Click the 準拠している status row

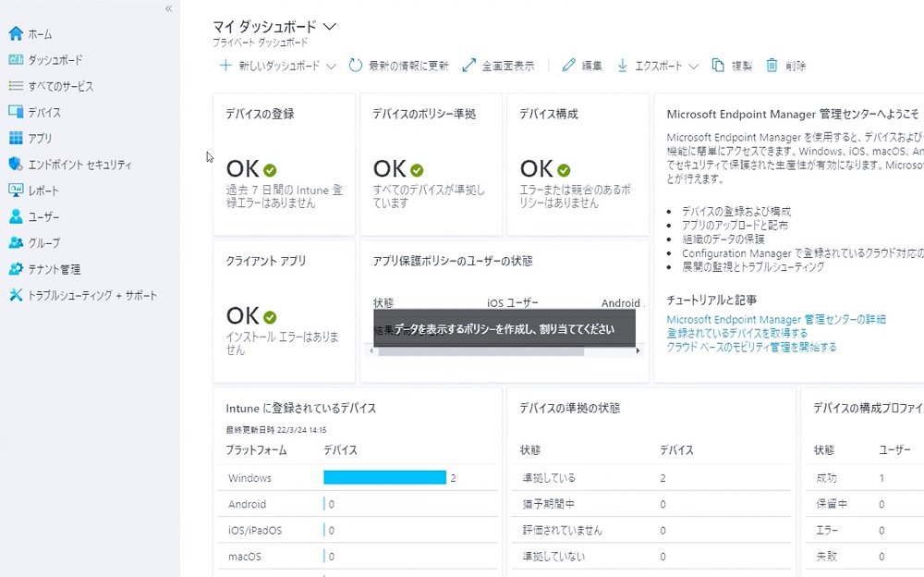651,478
